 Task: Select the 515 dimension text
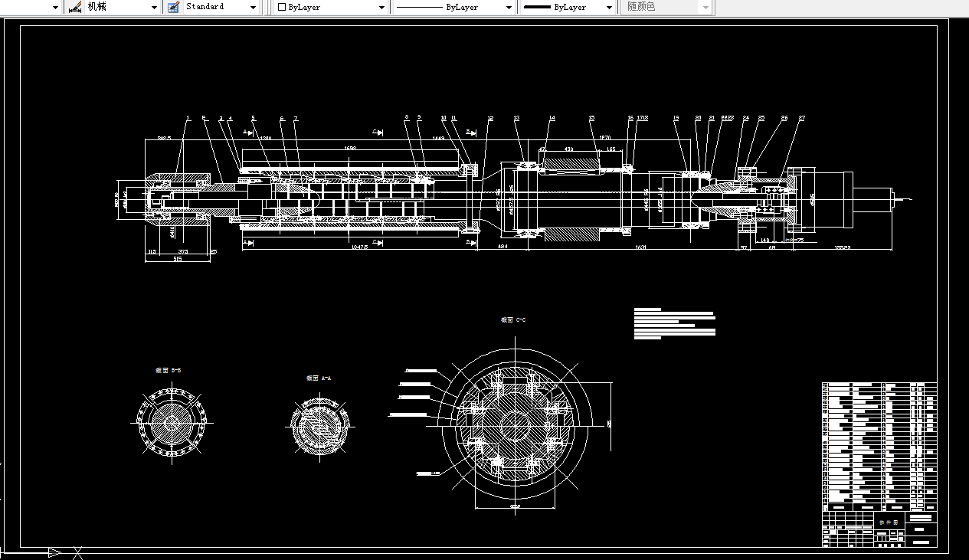[178, 259]
